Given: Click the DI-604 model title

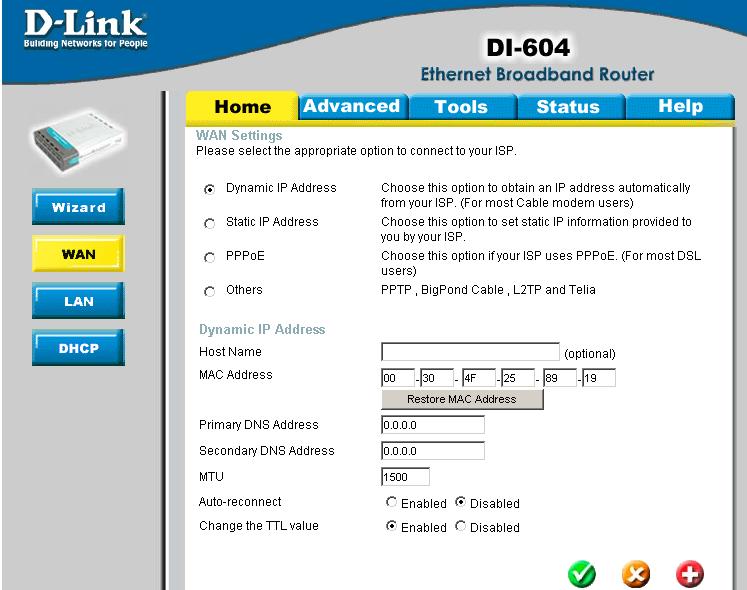Looking at the screenshot, I should click(528, 48).
